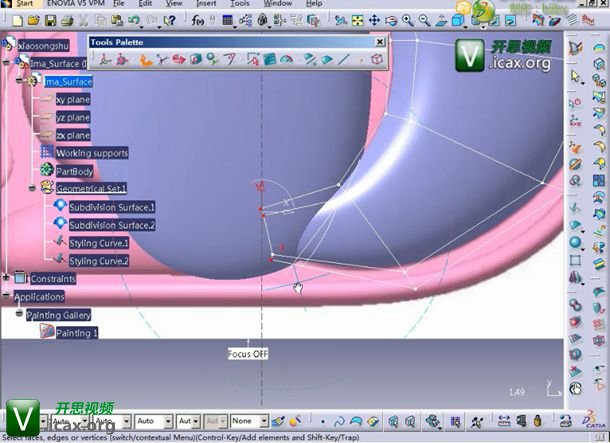Open the ENOVIA V5 VPM menu
Image resolution: width=610 pixels, height=443 pixels.
[x=76, y=4]
